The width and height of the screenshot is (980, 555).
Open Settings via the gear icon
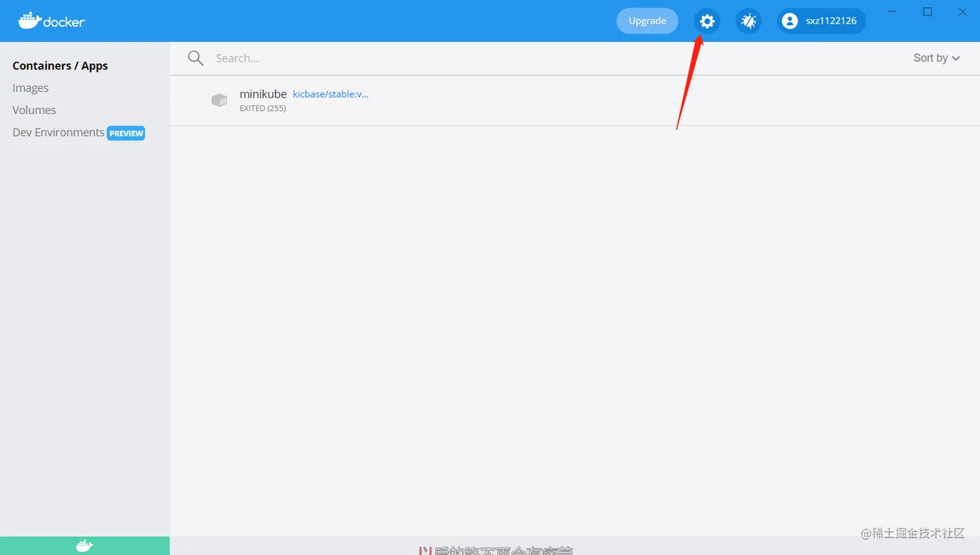(x=706, y=21)
